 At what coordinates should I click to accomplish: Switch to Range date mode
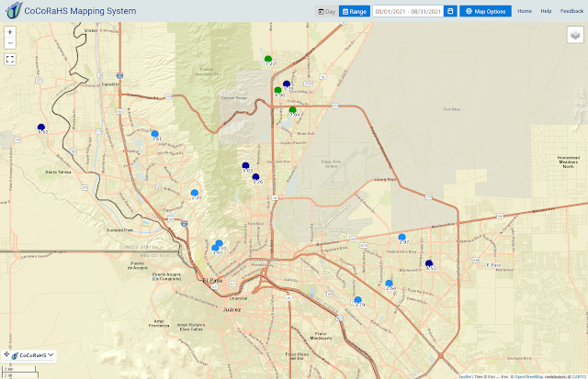(355, 11)
